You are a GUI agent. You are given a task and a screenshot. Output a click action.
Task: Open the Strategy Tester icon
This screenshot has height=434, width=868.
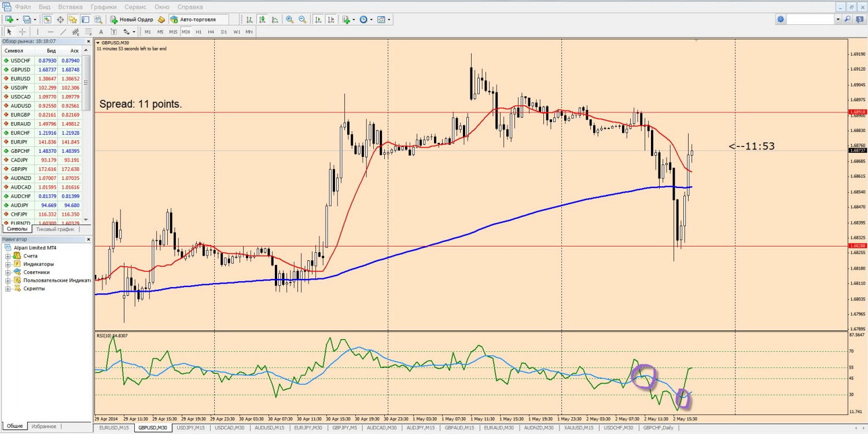(98, 19)
